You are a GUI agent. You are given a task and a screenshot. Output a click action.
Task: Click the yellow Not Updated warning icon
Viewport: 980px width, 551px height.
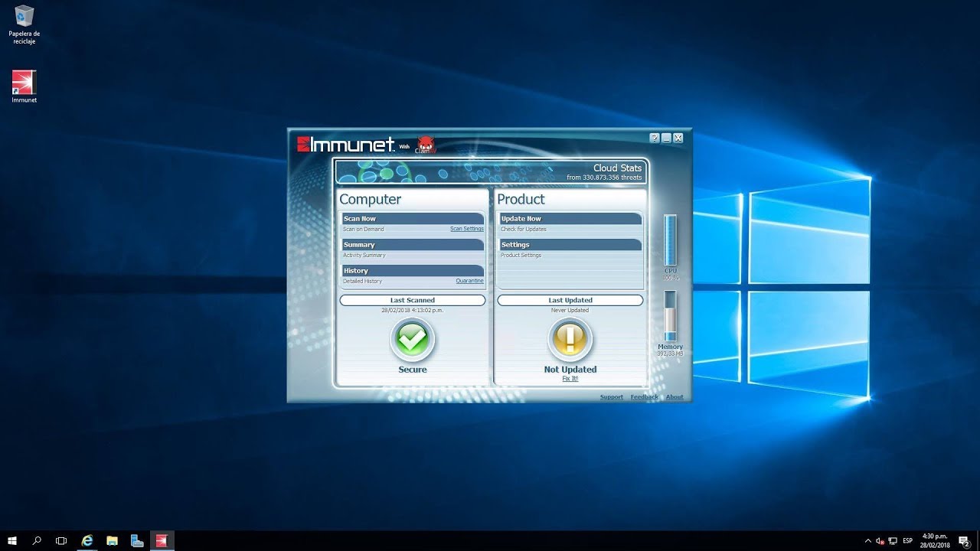coord(570,340)
